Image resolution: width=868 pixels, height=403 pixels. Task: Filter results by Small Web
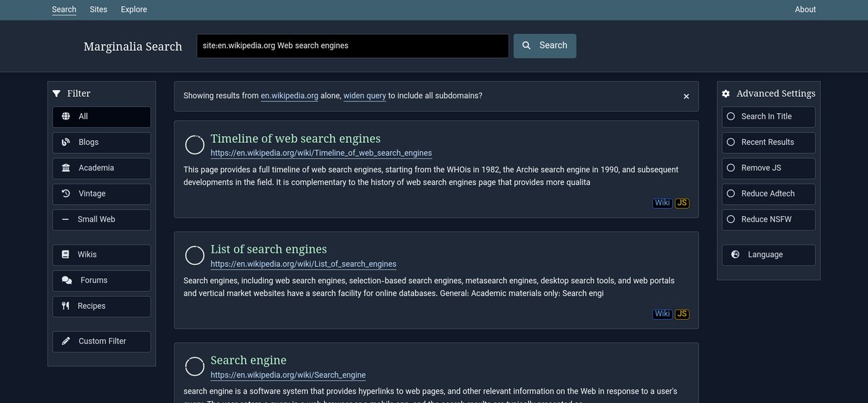point(102,219)
